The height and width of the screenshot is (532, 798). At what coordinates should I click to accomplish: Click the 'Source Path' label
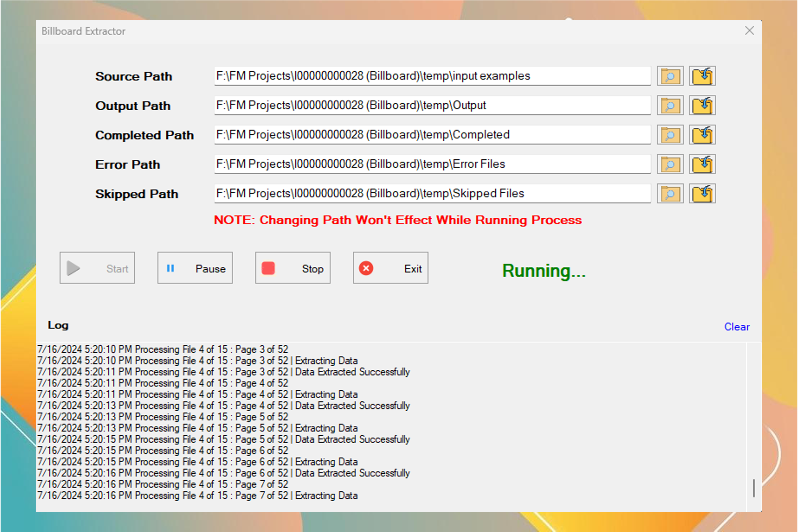[x=133, y=76]
